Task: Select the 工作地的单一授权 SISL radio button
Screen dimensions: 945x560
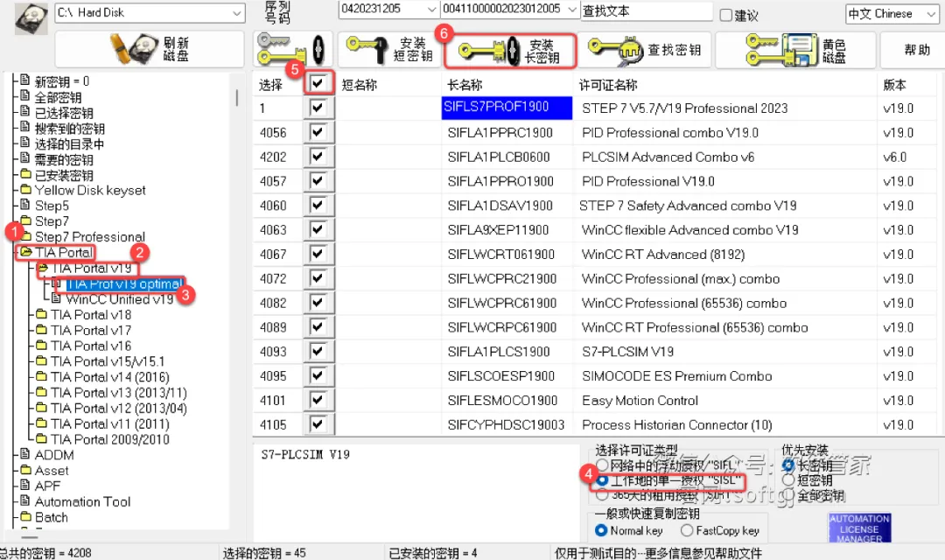Action: tap(601, 480)
